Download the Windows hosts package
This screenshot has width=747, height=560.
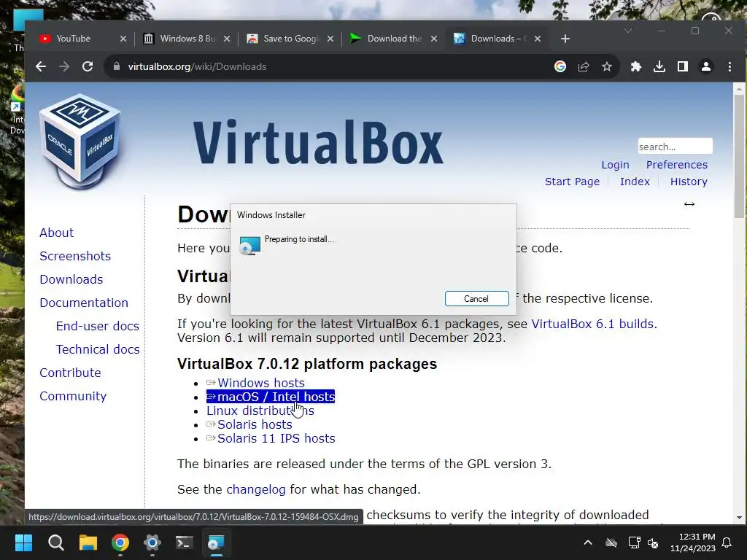[x=261, y=383]
